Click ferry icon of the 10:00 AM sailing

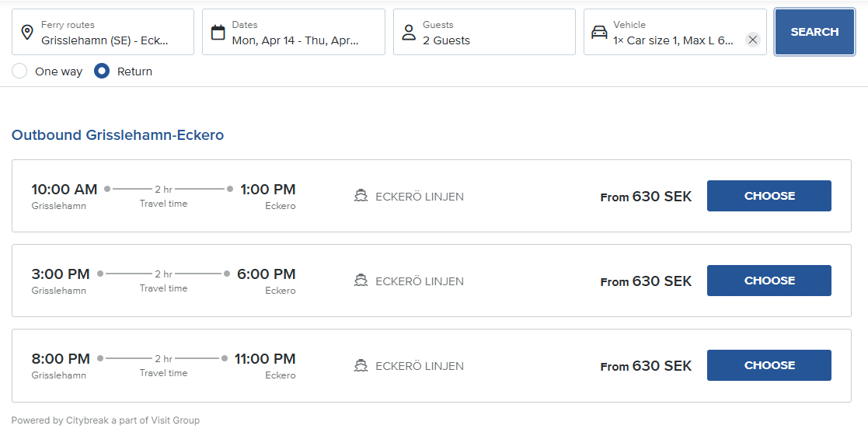[x=361, y=196]
